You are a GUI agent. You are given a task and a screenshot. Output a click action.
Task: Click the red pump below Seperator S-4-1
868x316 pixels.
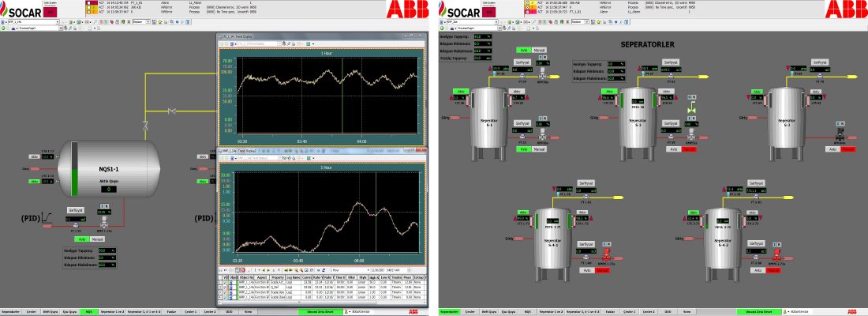coord(607,256)
